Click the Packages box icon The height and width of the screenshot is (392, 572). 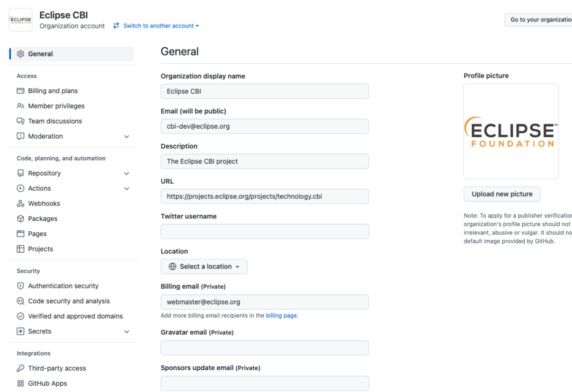coord(20,219)
